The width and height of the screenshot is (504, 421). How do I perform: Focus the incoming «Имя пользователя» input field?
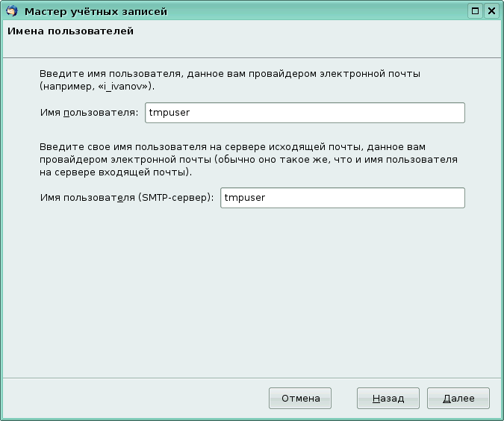pos(314,113)
